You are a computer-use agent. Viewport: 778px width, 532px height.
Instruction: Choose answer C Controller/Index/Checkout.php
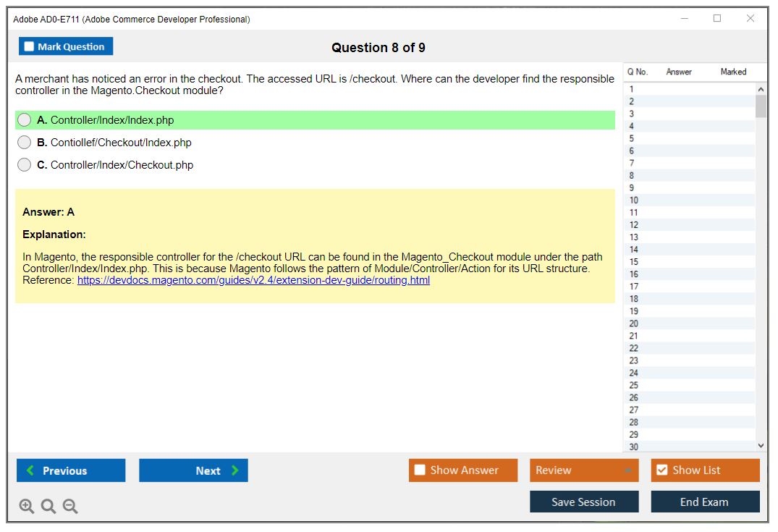coord(25,165)
